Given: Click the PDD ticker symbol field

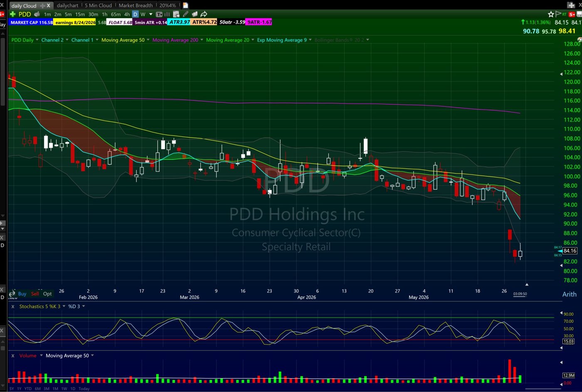Looking at the screenshot, I should tap(25, 14).
